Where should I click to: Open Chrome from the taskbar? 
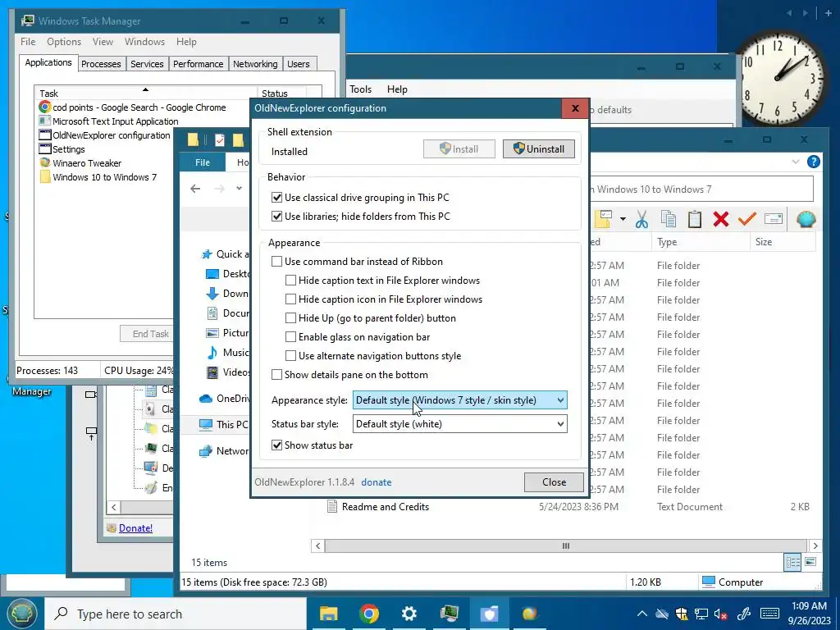point(368,614)
